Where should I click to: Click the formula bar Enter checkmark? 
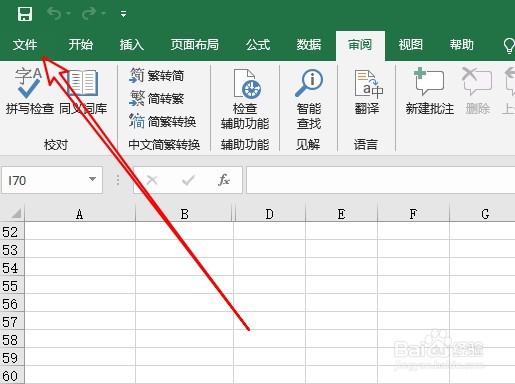tap(188, 180)
